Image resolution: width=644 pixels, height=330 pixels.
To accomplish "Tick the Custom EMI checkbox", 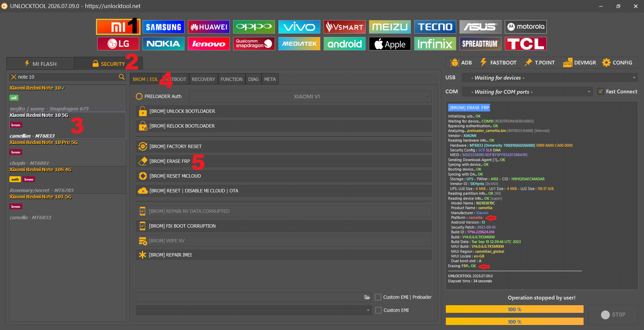I will point(378,310).
